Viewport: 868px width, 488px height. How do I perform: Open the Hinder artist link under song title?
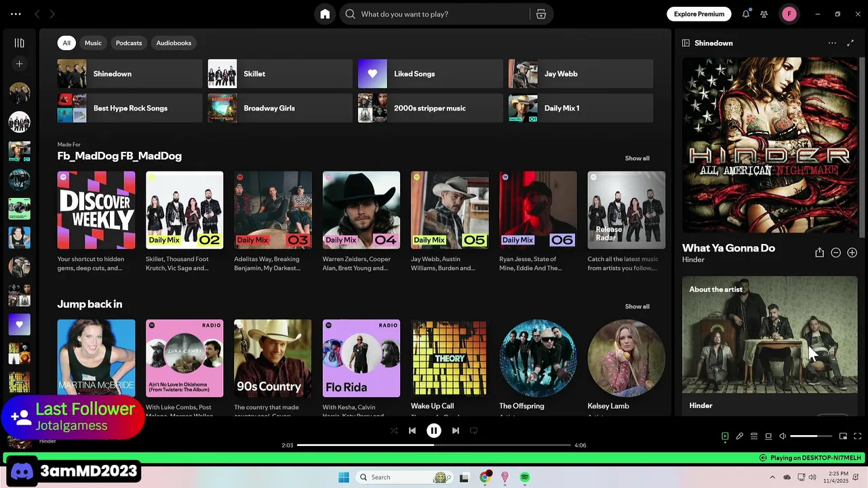pyautogui.click(x=693, y=260)
